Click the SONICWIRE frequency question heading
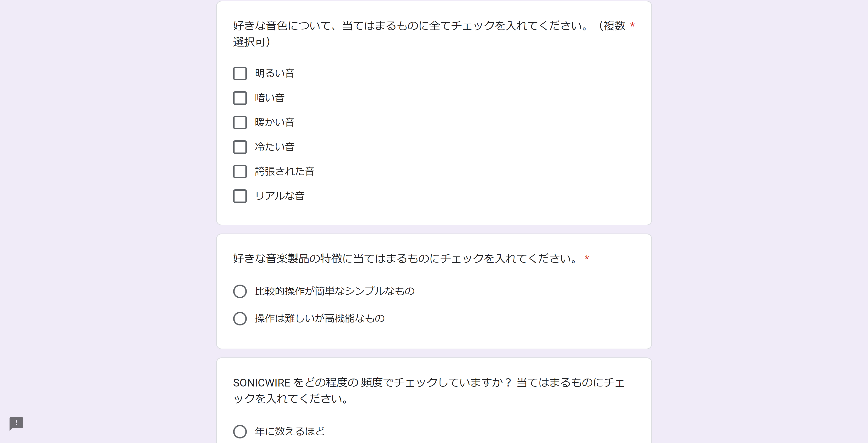 coord(429,390)
